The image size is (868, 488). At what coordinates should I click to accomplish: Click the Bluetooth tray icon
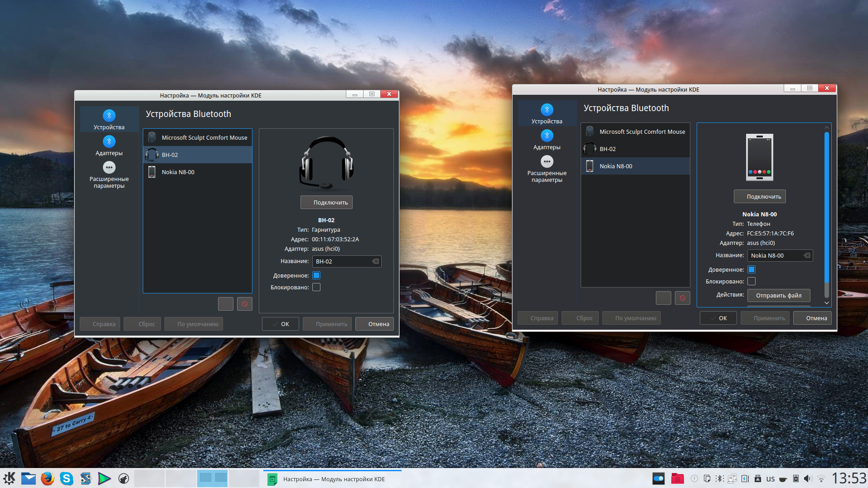pos(719,478)
